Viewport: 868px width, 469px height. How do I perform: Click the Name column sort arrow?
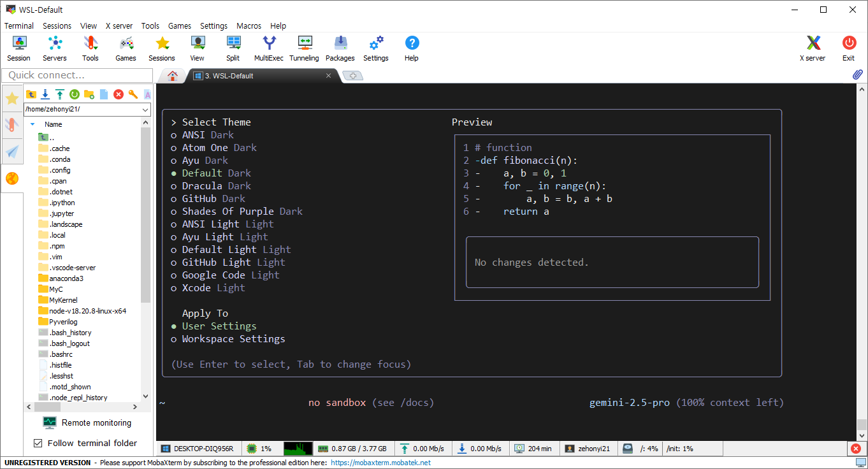[x=33, y=124]
